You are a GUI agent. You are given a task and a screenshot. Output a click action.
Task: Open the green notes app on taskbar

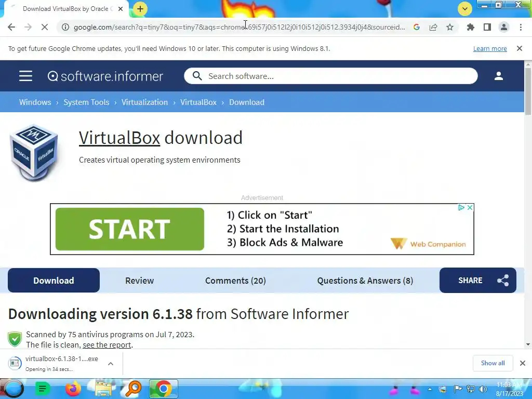pos(43,389)
